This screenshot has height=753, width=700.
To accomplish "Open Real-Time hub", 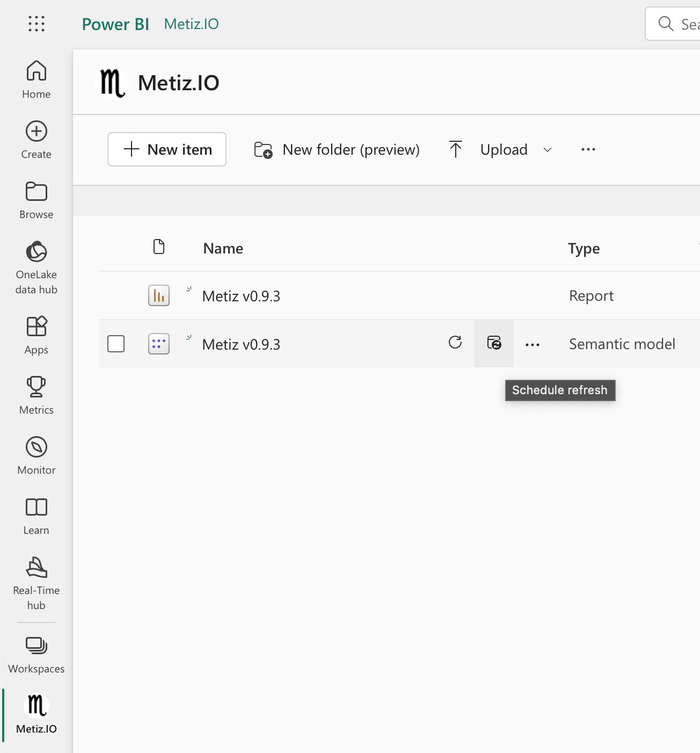I will 37,583.
